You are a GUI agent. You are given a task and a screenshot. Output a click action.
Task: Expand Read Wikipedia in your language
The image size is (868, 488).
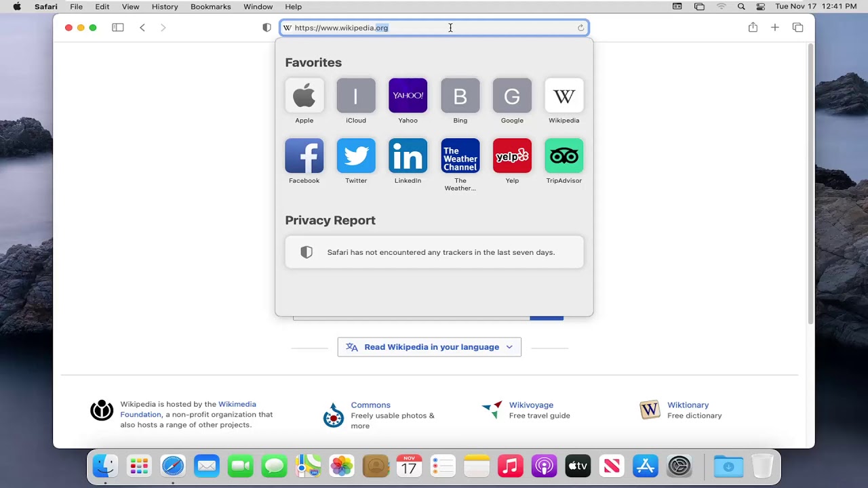click(x=429, y=347)
